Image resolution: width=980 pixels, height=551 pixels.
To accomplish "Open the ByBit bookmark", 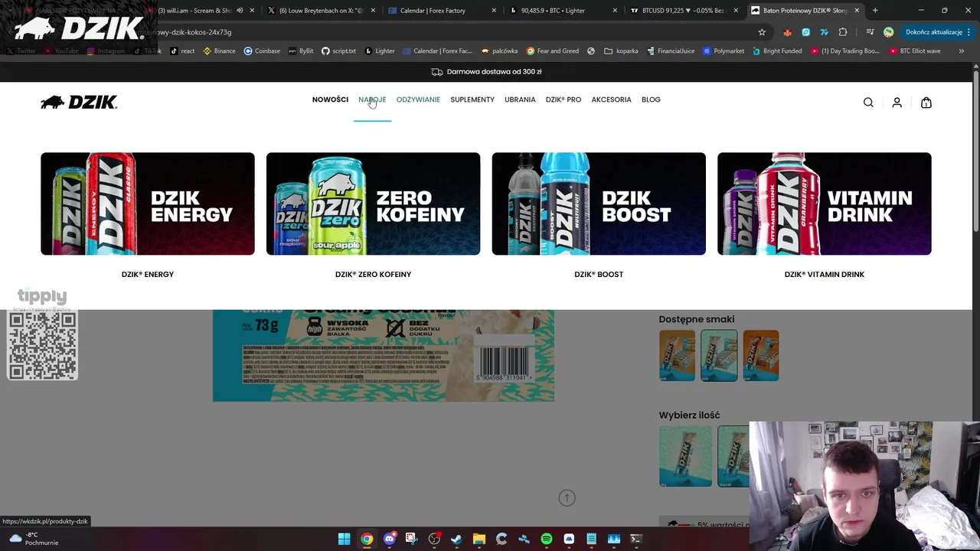I will 300,51.
